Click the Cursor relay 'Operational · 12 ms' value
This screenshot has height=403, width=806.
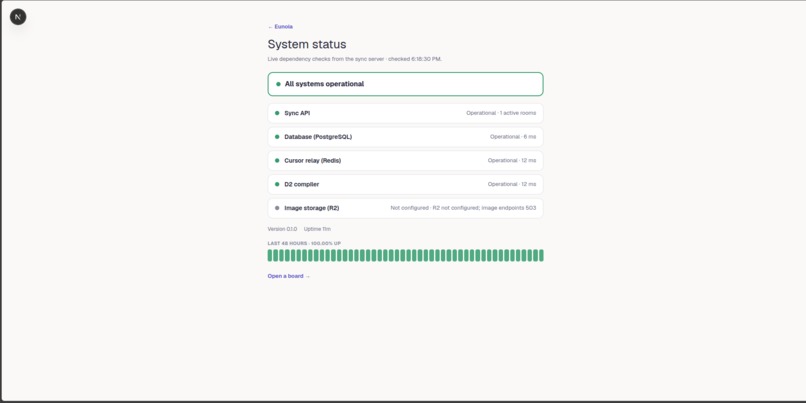(512, 160)
